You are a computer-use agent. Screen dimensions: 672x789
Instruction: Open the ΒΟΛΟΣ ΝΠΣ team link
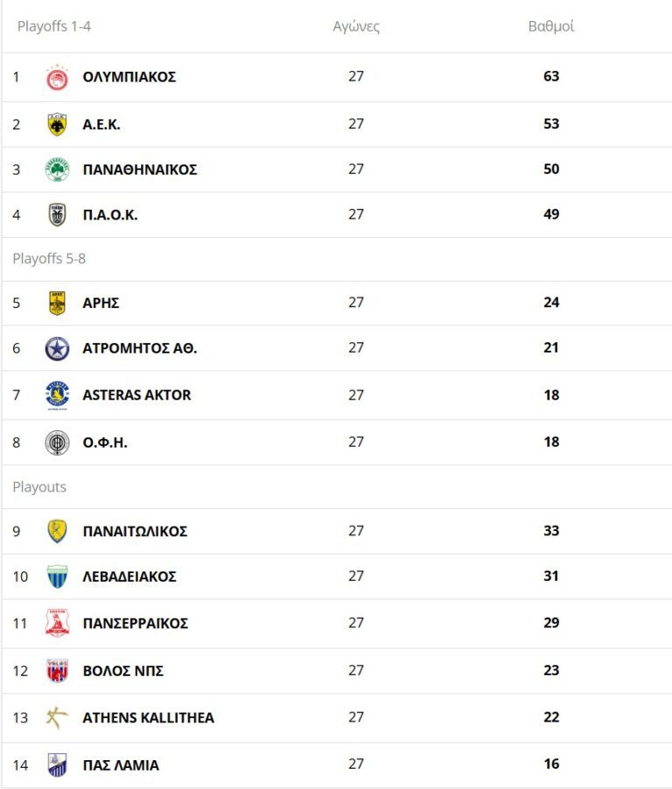pyautogui.click(x=123, y=671)
